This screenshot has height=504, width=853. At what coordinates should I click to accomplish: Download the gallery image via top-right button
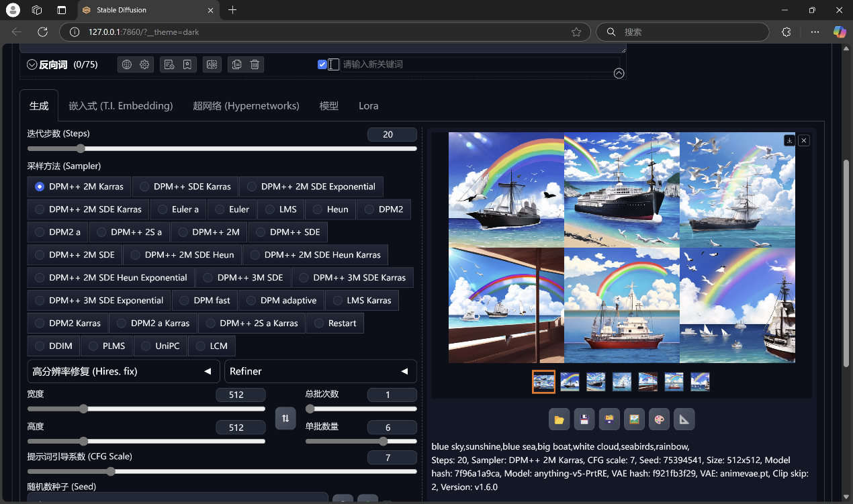789,140
